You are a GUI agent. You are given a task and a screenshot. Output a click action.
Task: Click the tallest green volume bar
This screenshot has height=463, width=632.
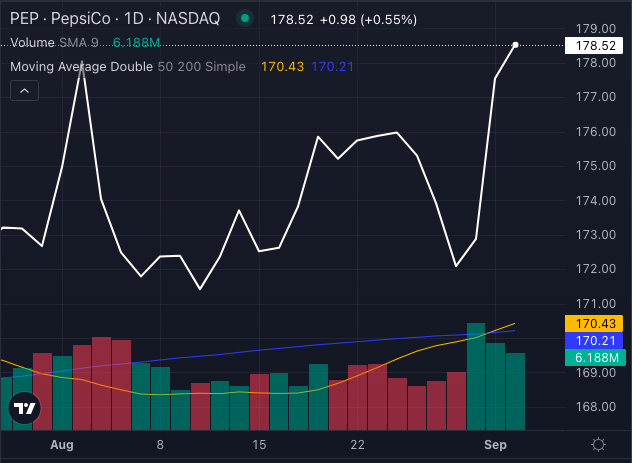pos(476,375)
